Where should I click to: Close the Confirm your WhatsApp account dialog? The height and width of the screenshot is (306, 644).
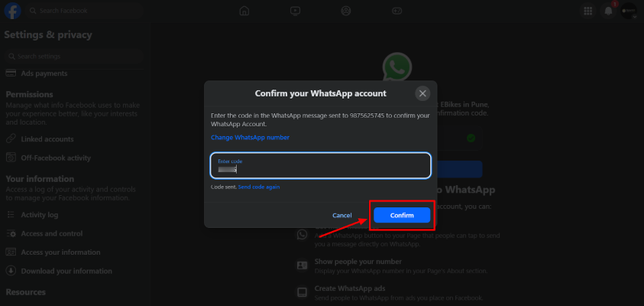click(x=422, y=93)
